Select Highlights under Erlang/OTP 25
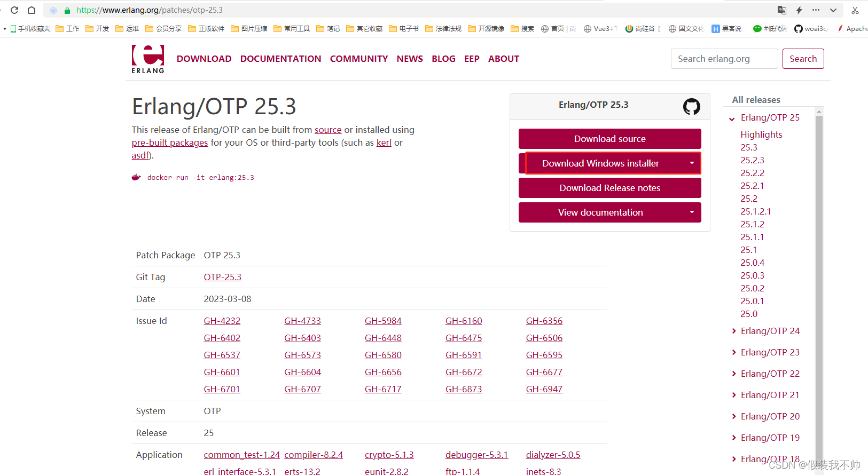 click(x=761, y=134)
